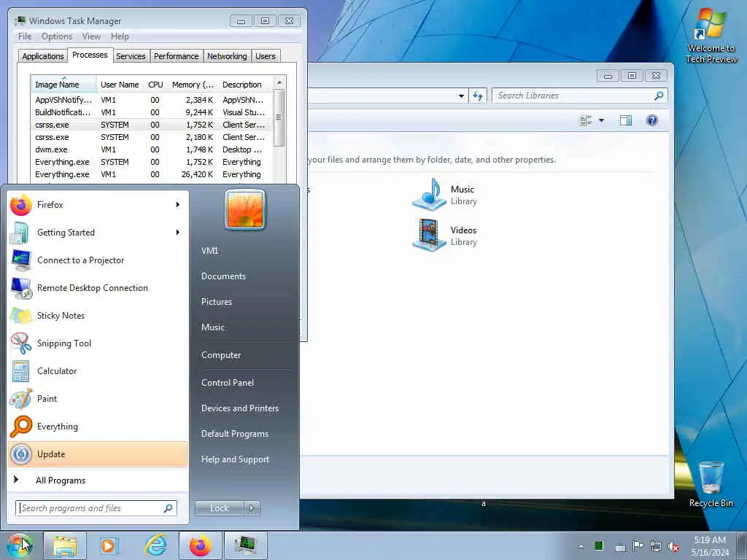Open Devices and Printers

click(x=239, y=408)
